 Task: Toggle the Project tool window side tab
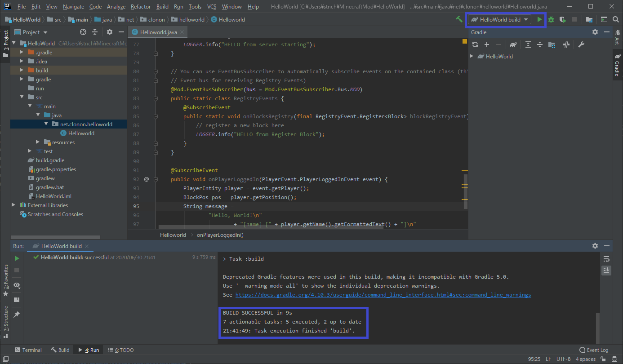[x=5, y=44]
